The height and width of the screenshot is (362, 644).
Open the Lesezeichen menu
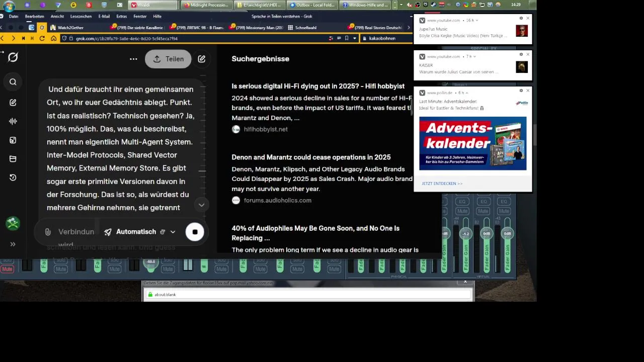(81, 16)
